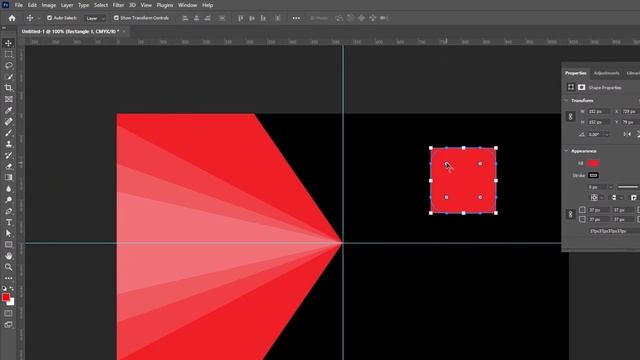This screenshot has height=360, width=640.
Task: Open the Window menu
Action: tap(187, 5)
